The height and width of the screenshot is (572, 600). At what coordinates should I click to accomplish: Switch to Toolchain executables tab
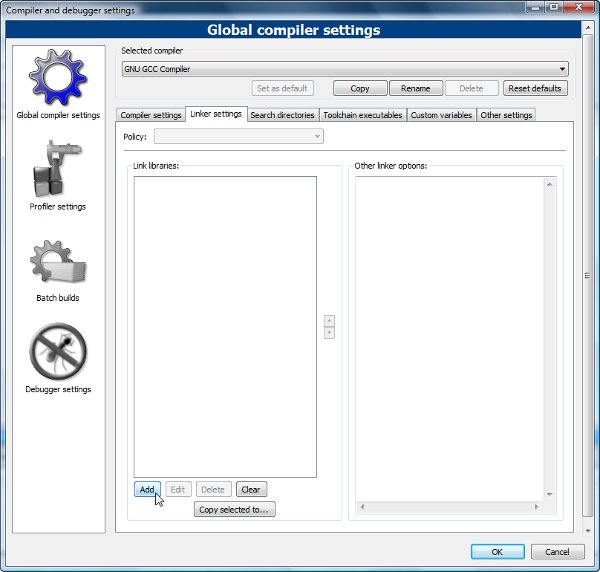362,115
